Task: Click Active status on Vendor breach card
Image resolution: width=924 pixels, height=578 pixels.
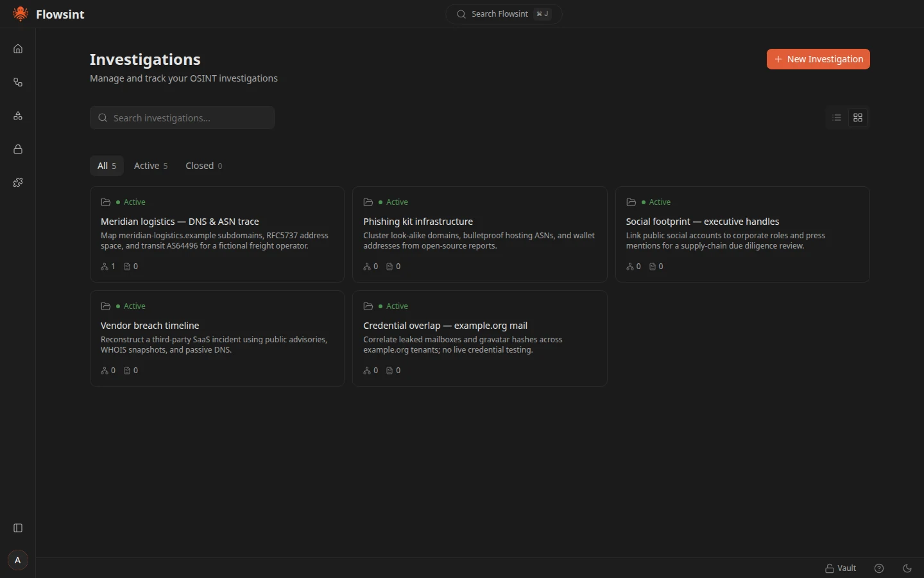Action: pyautogui.click(x=131, y=306)
